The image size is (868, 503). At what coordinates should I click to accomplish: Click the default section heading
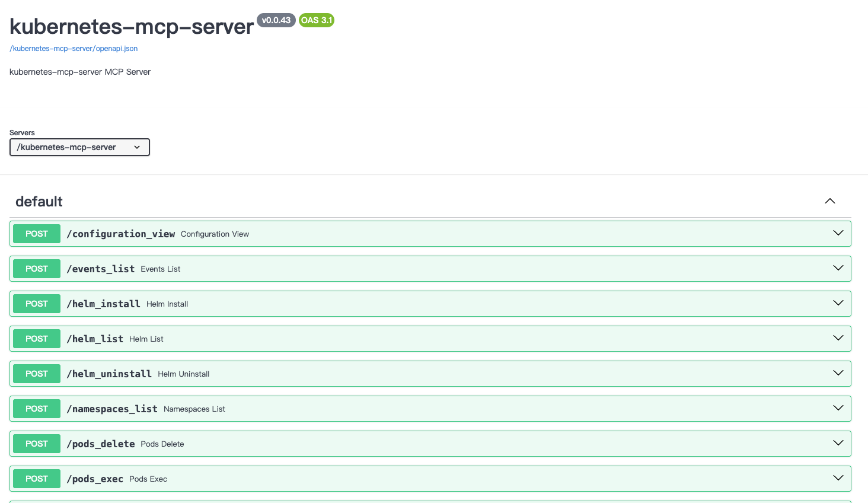39,202
